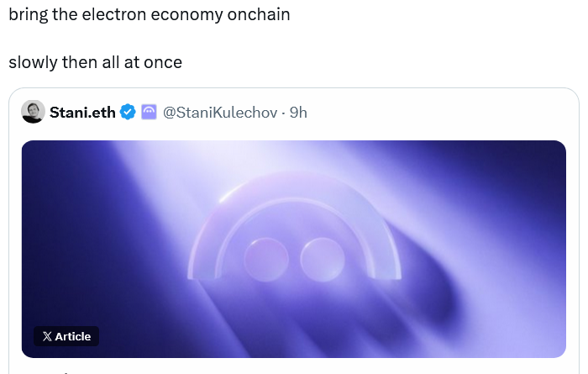
Task: Open the Stani.eth display name link
Action: pos(82,112)
